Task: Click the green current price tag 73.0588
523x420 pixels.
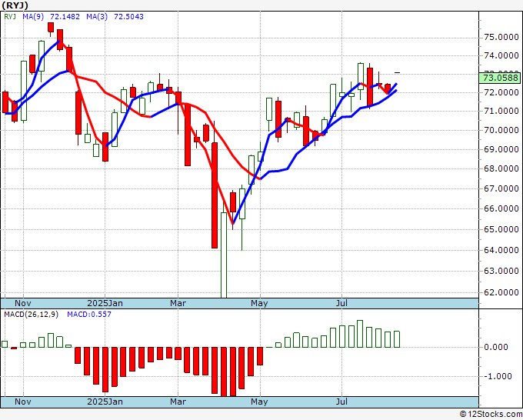Action: [x=499, y=78]
